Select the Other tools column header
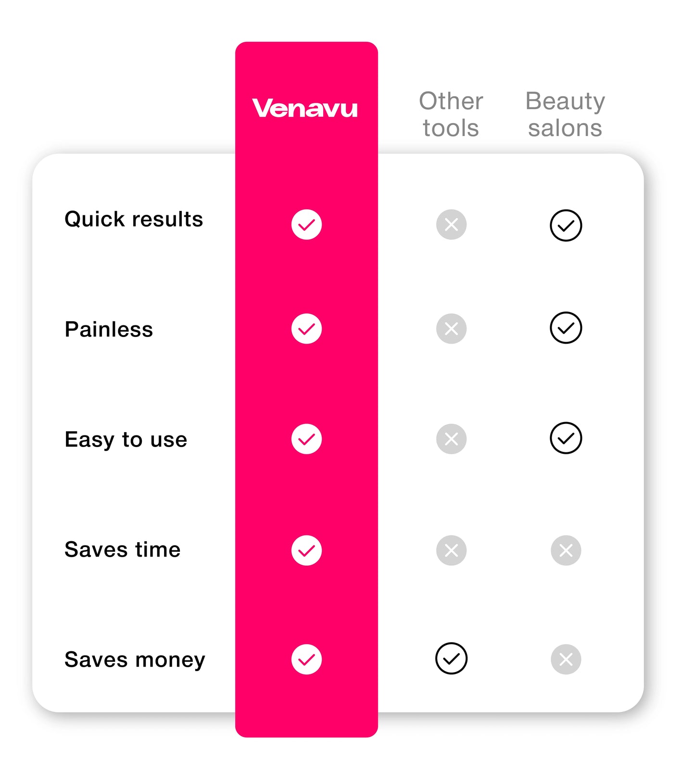The width and height of the screenshot is (683, 784). click(451, 114)
